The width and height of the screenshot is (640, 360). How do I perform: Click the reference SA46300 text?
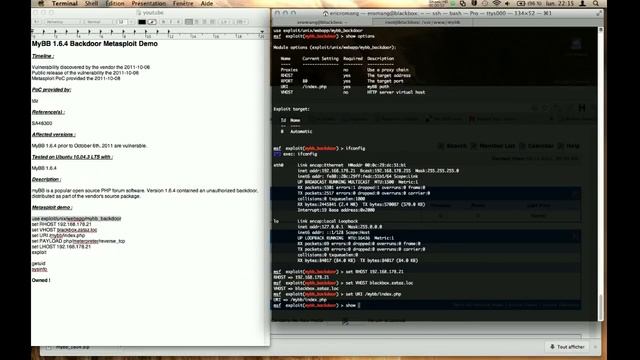(42, 123)
